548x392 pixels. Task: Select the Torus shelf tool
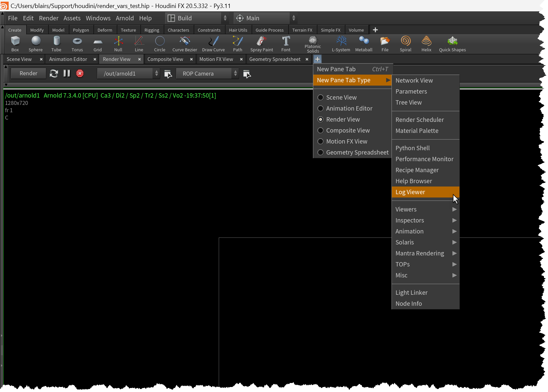coord(77,44)
